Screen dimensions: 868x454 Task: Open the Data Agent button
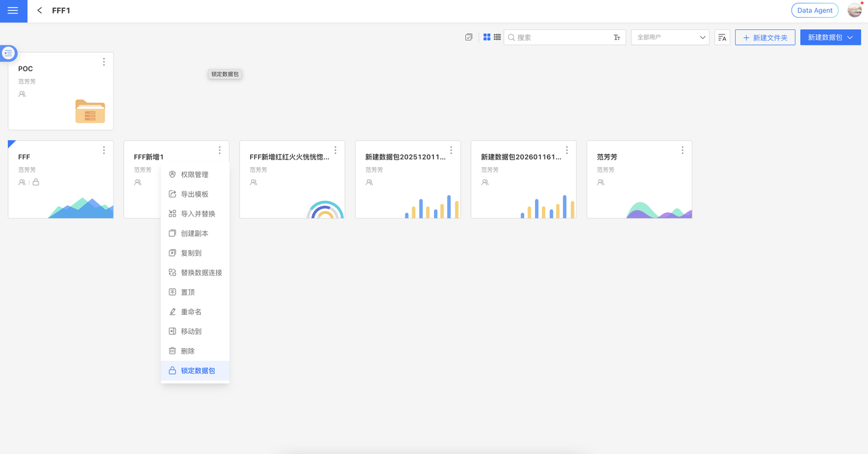pyautogui.click(x=814, y=11)
